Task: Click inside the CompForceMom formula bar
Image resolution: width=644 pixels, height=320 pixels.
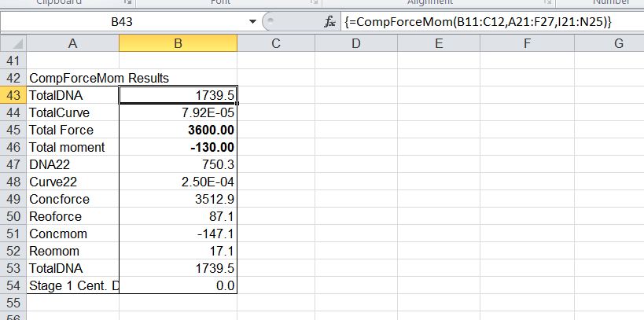Action: [488, 23]
